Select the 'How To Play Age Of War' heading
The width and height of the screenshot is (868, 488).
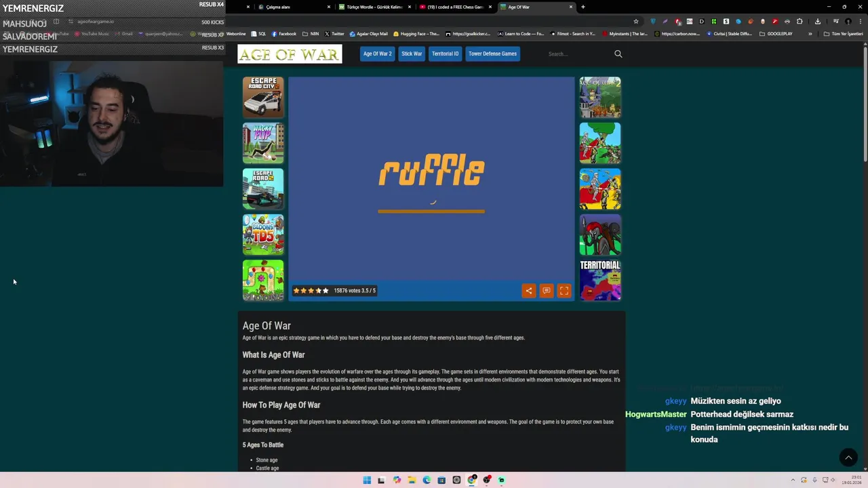pyautogui.click(x=281, y=405)
